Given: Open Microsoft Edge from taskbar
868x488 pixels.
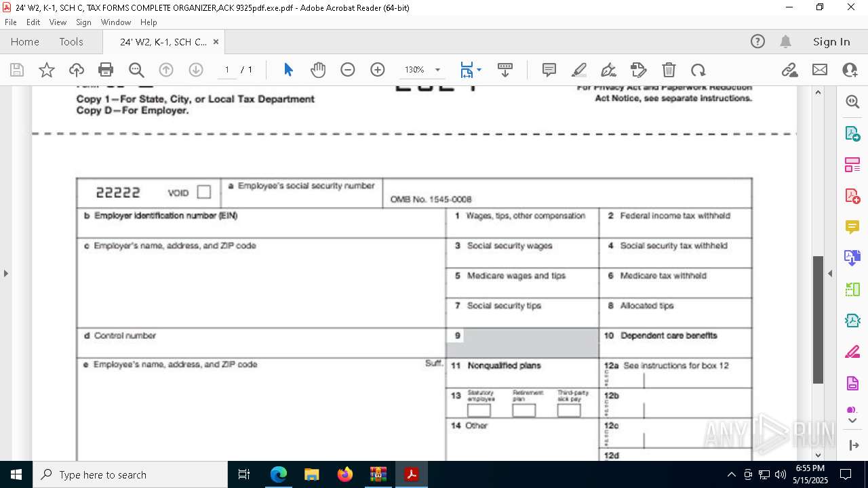Looking at the screenshot, I should point(279,474).
